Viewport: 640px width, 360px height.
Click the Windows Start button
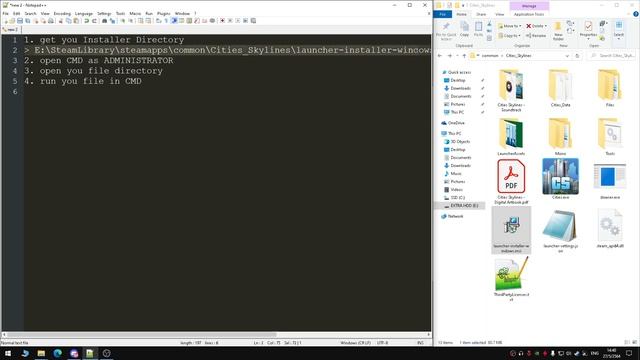(8, 353)
